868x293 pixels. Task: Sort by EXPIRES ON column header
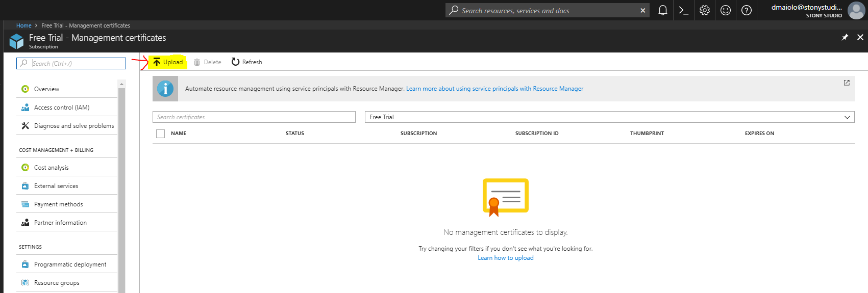759,134
